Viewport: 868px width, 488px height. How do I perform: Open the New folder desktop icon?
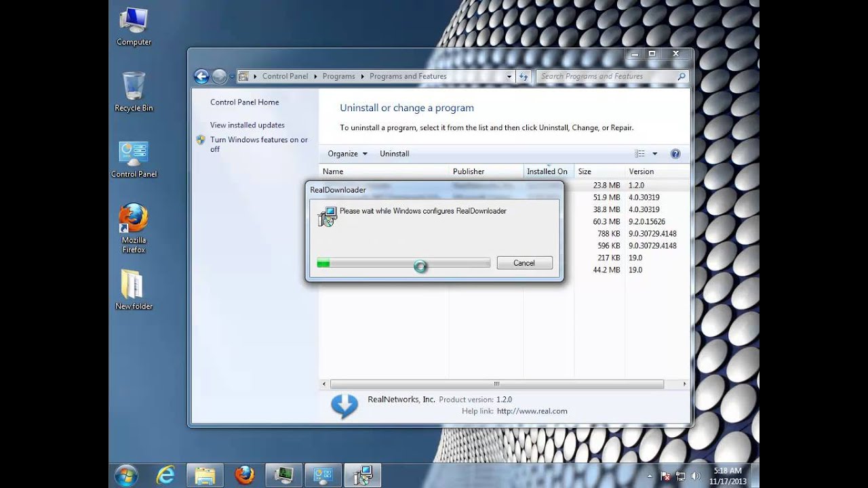tap(134, 289)
